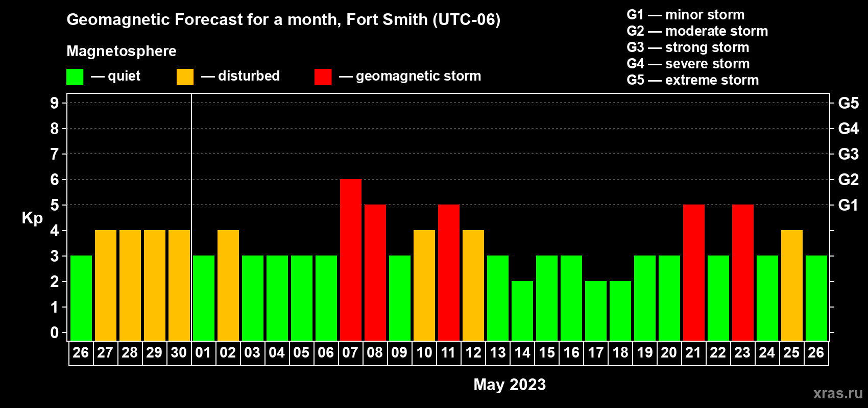Click the orange bar for May 10
Viewport: 868px width, 408px height.
click(424, 286)
